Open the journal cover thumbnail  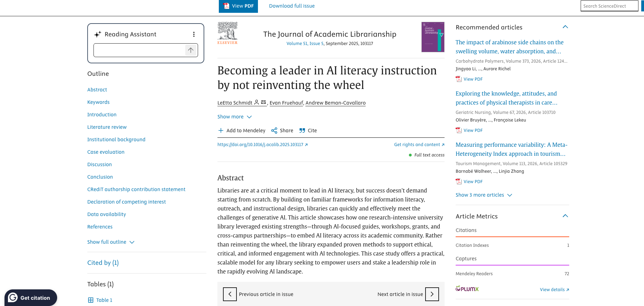pyautogui.click(x=433, y=37)
